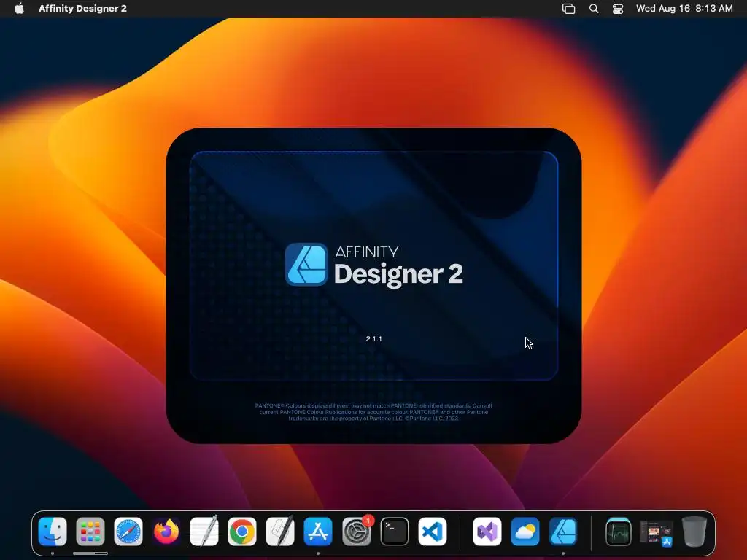This screenshot has height=560, width=747.
Task: Click the PANTONE colours disclaimer text
Action: (x=373, y=412)
